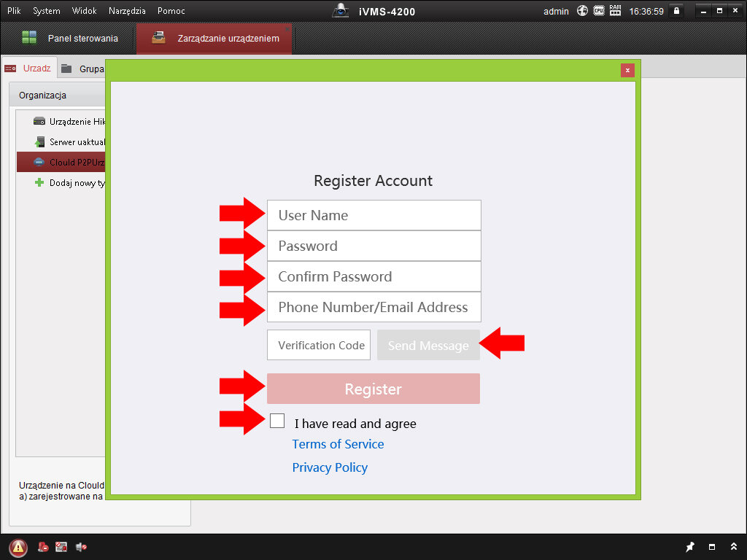Click the RAM usage icon

[x=615, y=11]
